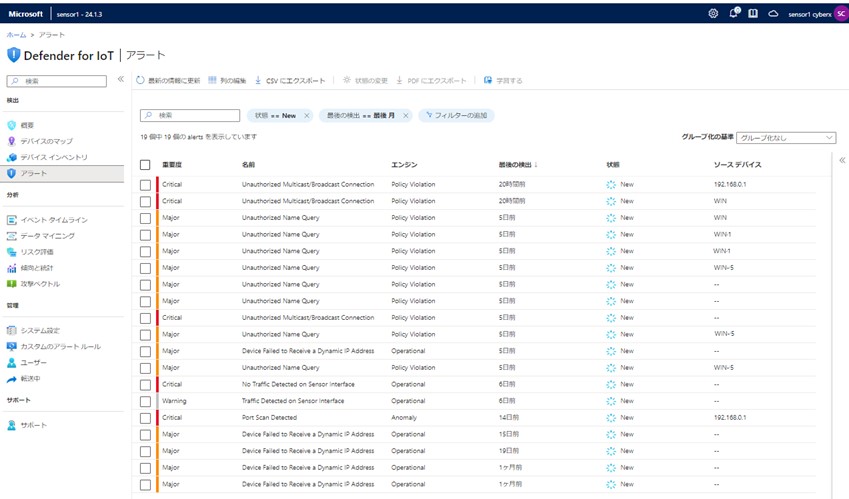The image size is (849, 499).
Task: Click the PDF export download icon
Action: [400, 80]
